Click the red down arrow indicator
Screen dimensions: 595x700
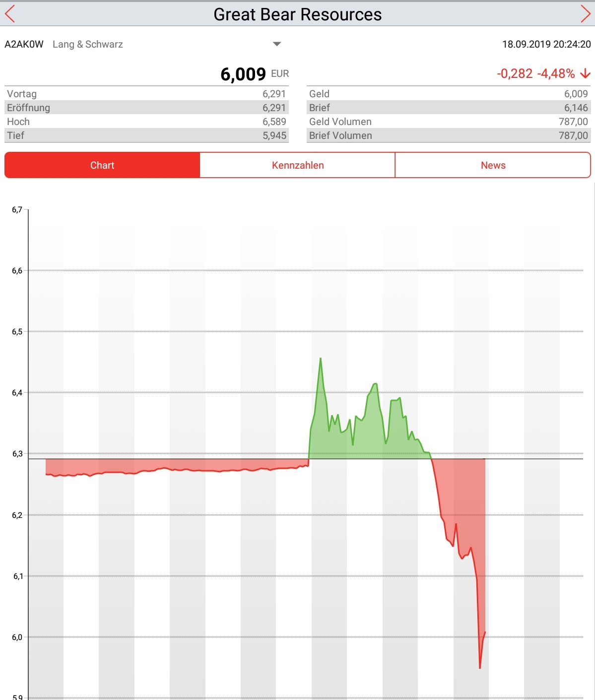(585, 73)
